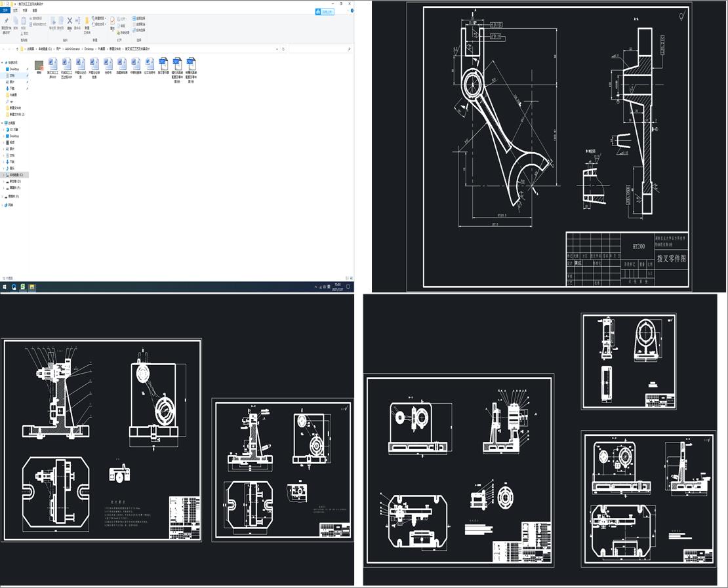728x588 pixels.
Task: Click the red X Delete icon
Action: [70, 21]
